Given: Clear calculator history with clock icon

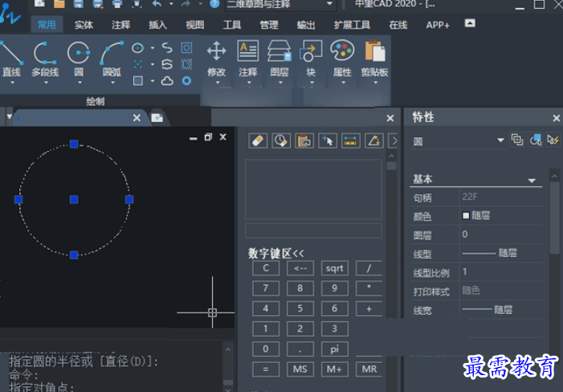Looking at the screenshot, I should pyautogui.click(x=281, y=141).
